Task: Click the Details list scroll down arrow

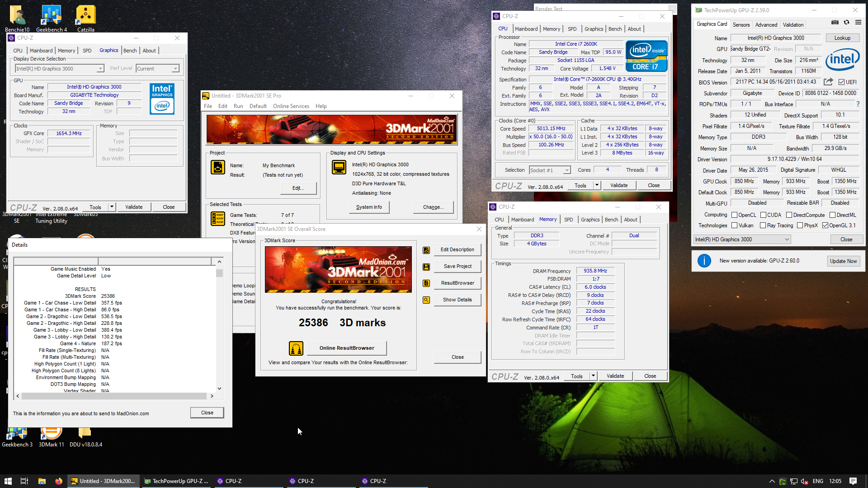Action: [220, 388]
